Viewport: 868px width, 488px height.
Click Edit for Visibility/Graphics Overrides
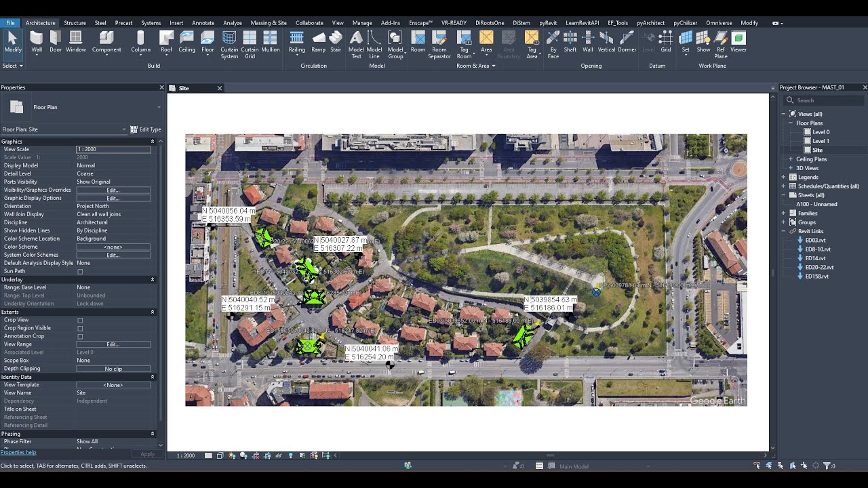coord(113,190)
